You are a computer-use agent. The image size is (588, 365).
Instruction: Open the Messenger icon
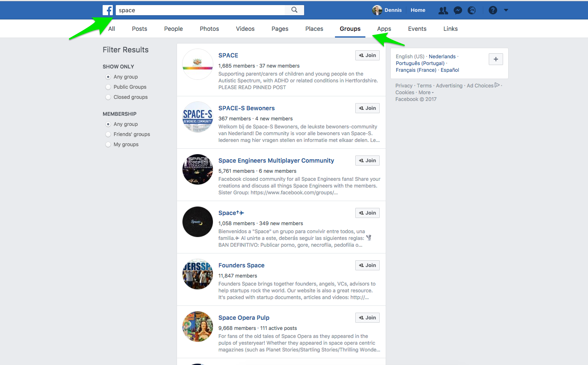[x=457, y=11]
